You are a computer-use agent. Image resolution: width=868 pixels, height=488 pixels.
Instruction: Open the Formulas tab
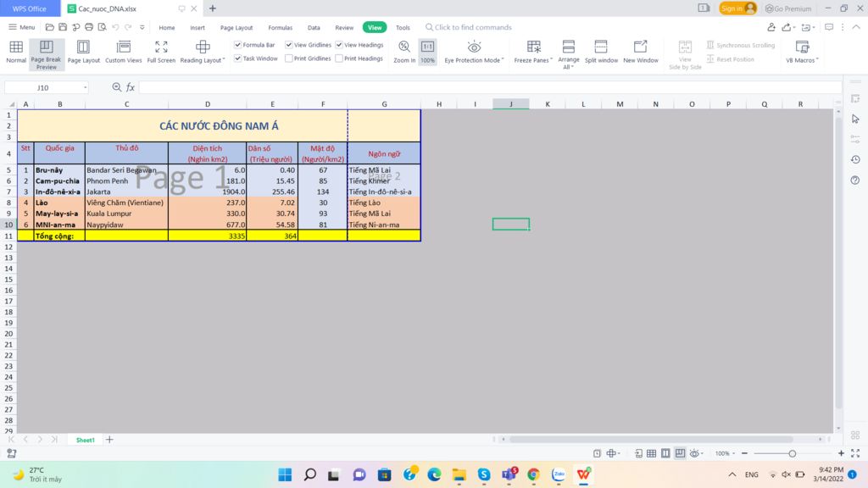coord(280,28)
